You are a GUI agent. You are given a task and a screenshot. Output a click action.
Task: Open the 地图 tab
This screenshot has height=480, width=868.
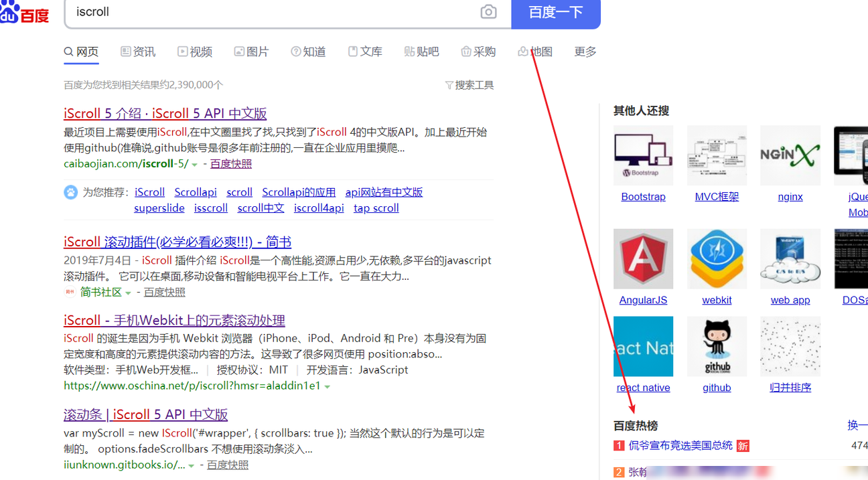click(x=536, y=52)
